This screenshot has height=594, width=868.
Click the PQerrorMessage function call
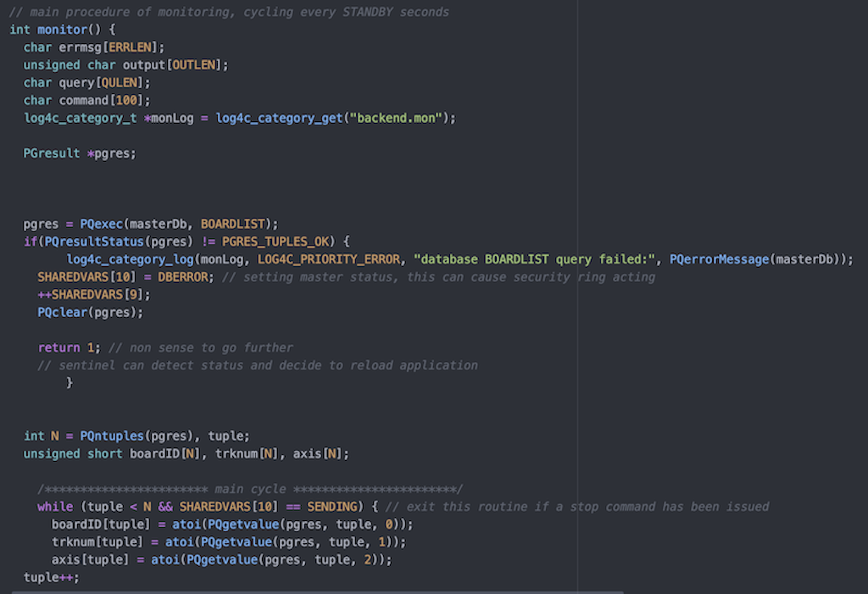pos(718,259)
